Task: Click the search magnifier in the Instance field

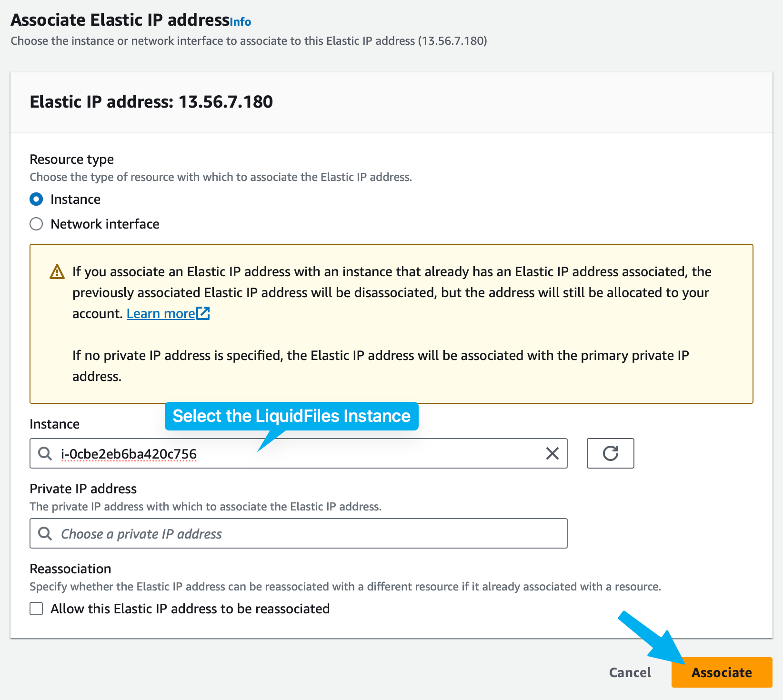Action: [x=45, y=453]
